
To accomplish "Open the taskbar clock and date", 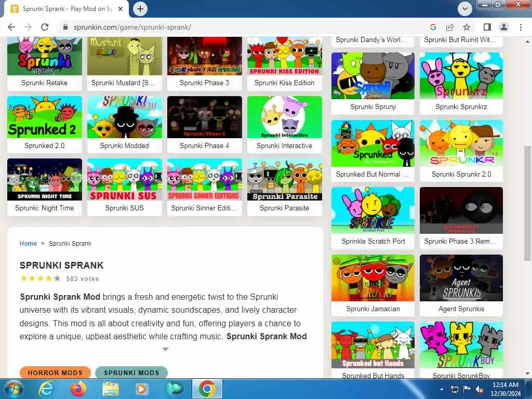I will (x=505, y=389).
